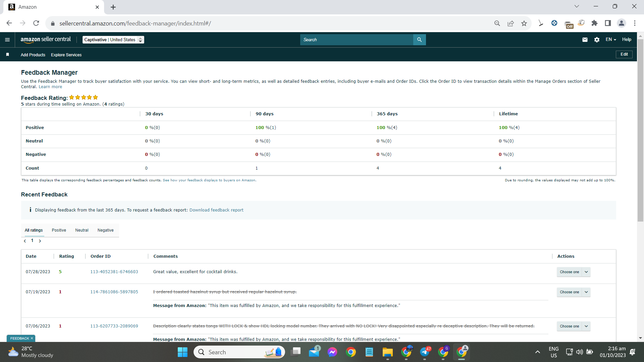Expand actions dropdown for order 114-7861086-5897805
The image size is (644, 362).
586,292
